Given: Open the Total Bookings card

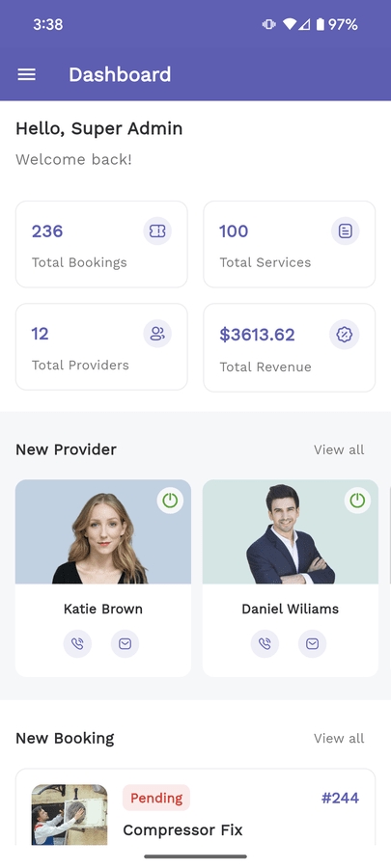Looking at the screenshot, I should point(101,244).
